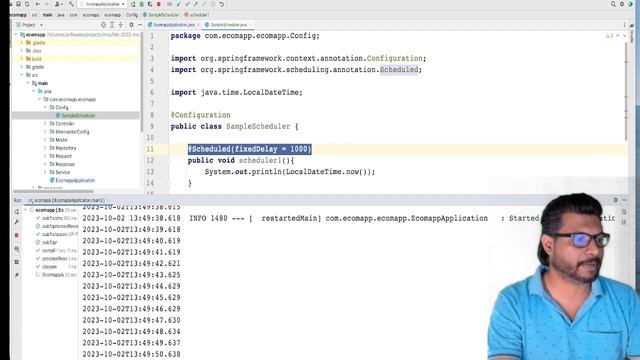Viewport: 640px width, 360px height.
Task: Click the classes task in Run build tree
Action: (x=49, y=267)
